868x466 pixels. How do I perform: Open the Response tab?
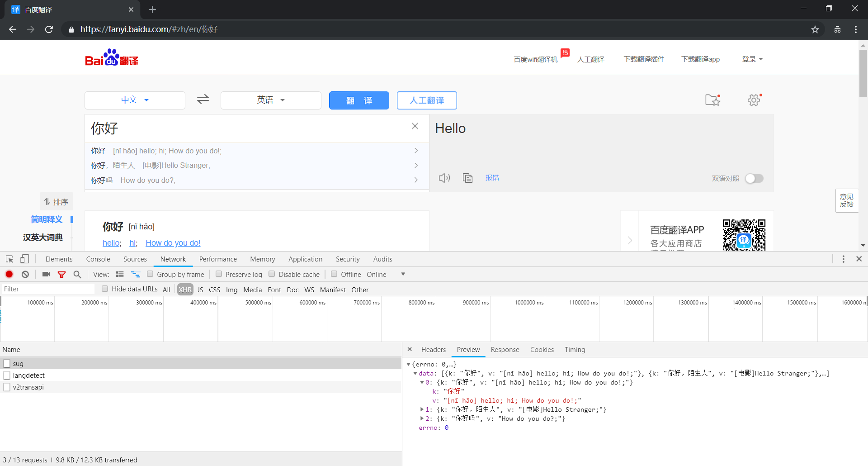pyautogui.click(x=505, y=349)
